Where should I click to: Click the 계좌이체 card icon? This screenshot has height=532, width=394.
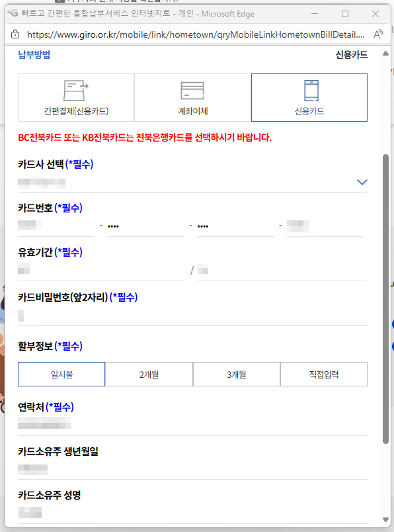[x=192, y=91]
